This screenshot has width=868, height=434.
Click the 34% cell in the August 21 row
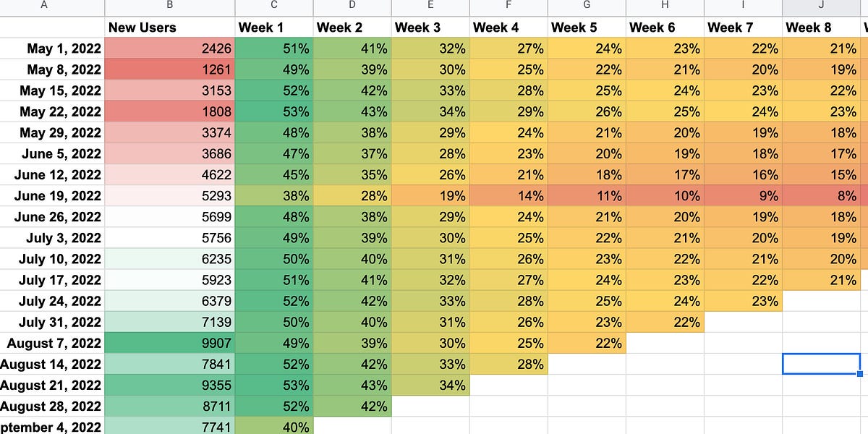click(x=430, y=385)
